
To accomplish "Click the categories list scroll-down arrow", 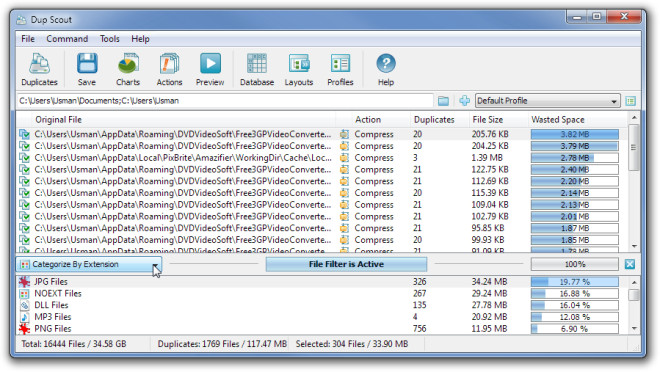I will (634, 329).
